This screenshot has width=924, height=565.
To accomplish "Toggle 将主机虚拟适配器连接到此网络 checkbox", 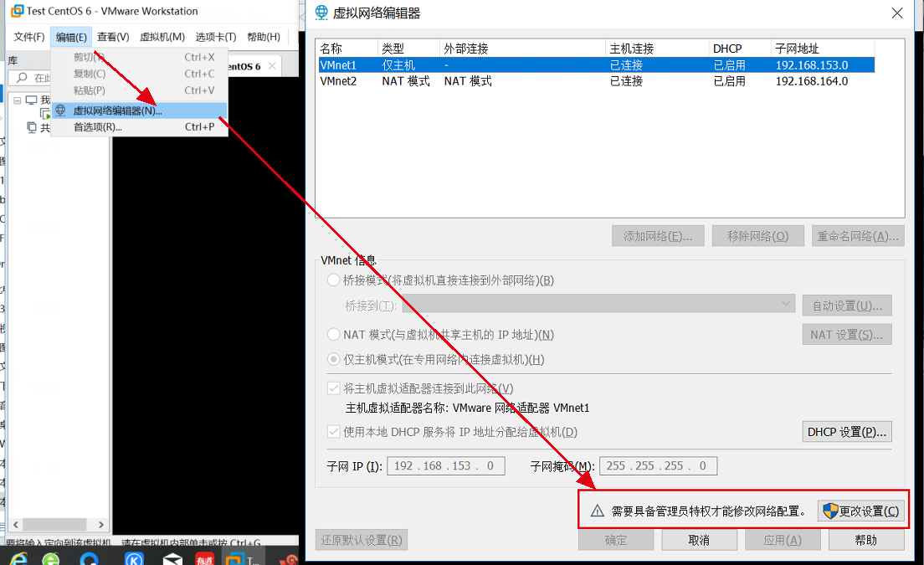I will 334,388.
